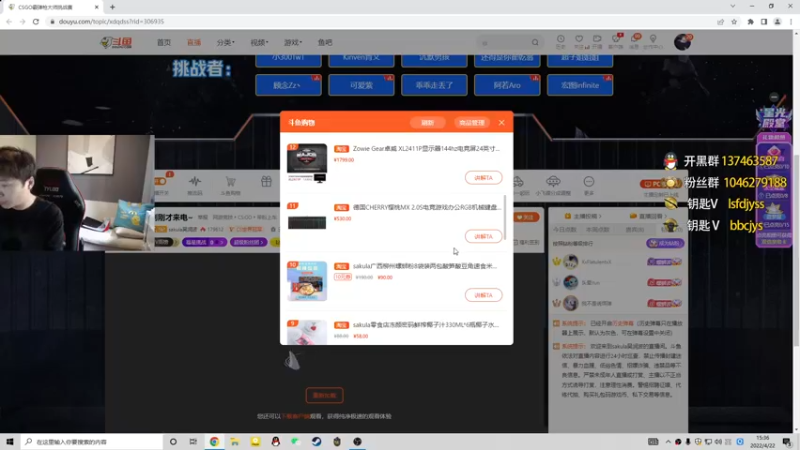Open the message icon with the orange badge
This screenshot has width=800, height=450.
[635, 40]
